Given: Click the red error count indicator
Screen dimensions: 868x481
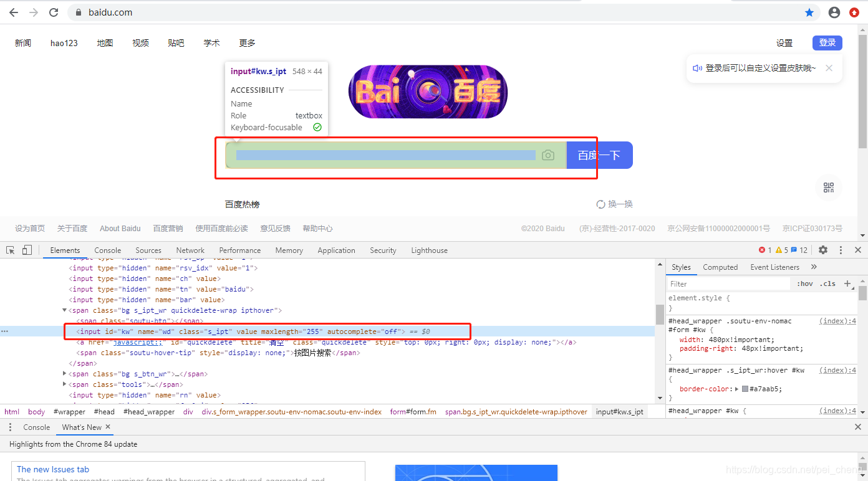Looking at the screenshot, I should point(765,250).
